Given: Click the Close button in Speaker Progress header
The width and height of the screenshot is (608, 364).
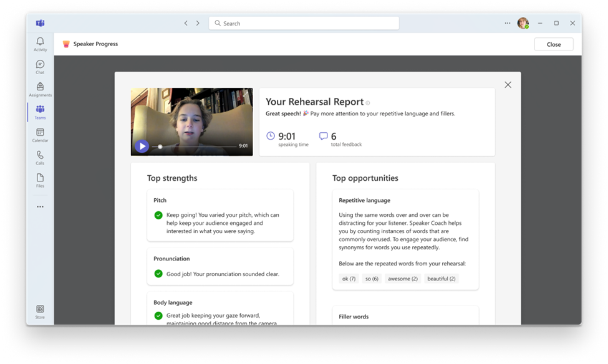Looking at the screenshot, I should pos(553,44).
